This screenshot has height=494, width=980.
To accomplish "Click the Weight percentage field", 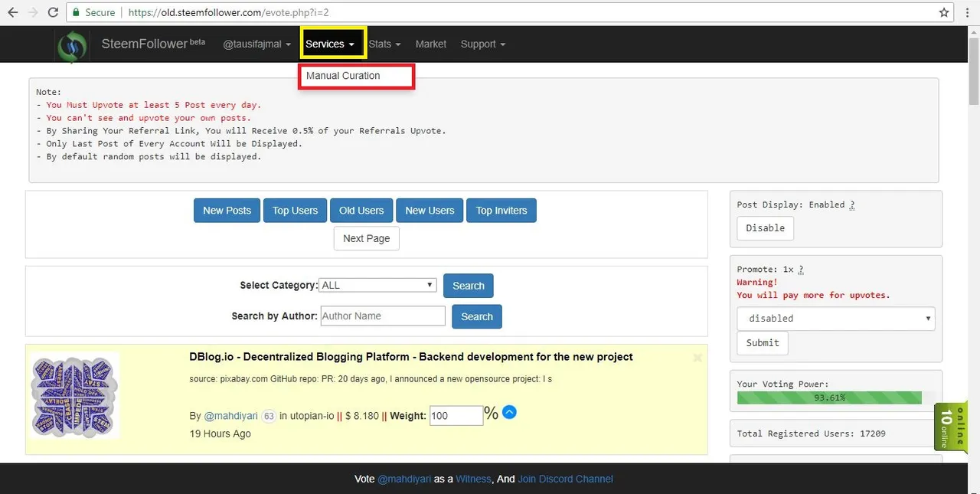I will [x=456, y=416].
